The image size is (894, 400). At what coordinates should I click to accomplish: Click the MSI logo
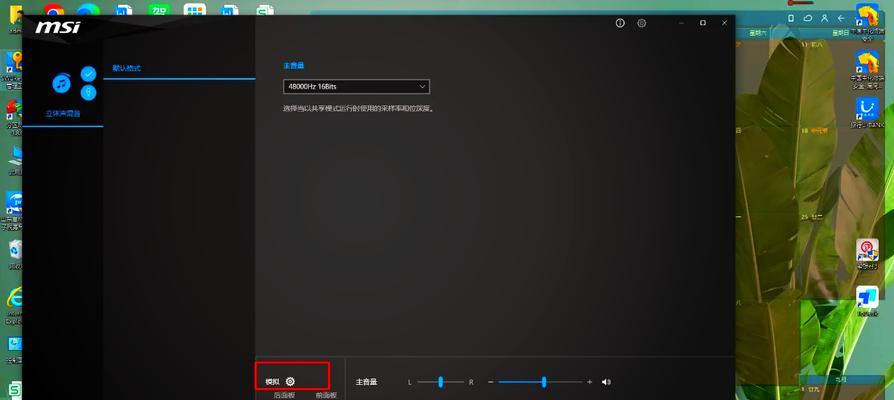(58, 27)
